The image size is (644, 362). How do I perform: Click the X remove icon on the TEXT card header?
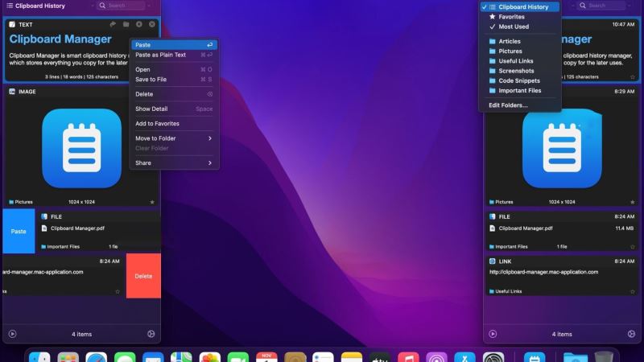[x=152, y=24]
